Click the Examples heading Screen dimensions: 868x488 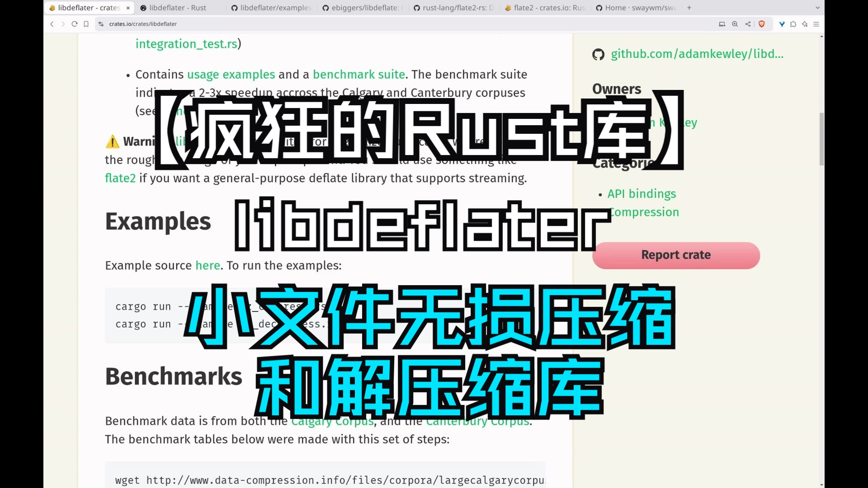(x=158, y=221)
